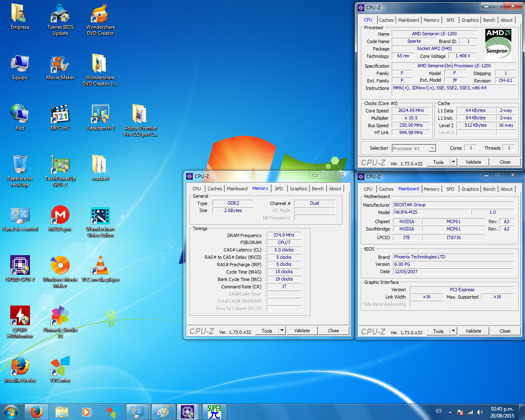525x420 pixels.
Task: Open the Equipo computer icon
Action: pyautogui.click(x=20, y=67)
